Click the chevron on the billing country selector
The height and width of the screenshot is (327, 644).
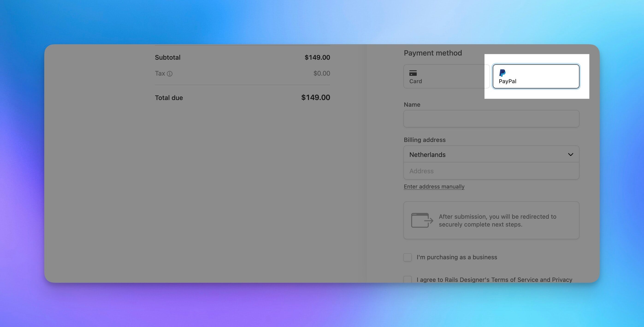[x=571, y=154]
